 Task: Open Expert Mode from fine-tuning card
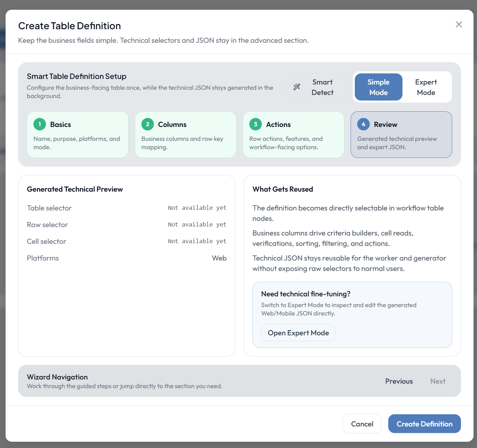(298, 333)
